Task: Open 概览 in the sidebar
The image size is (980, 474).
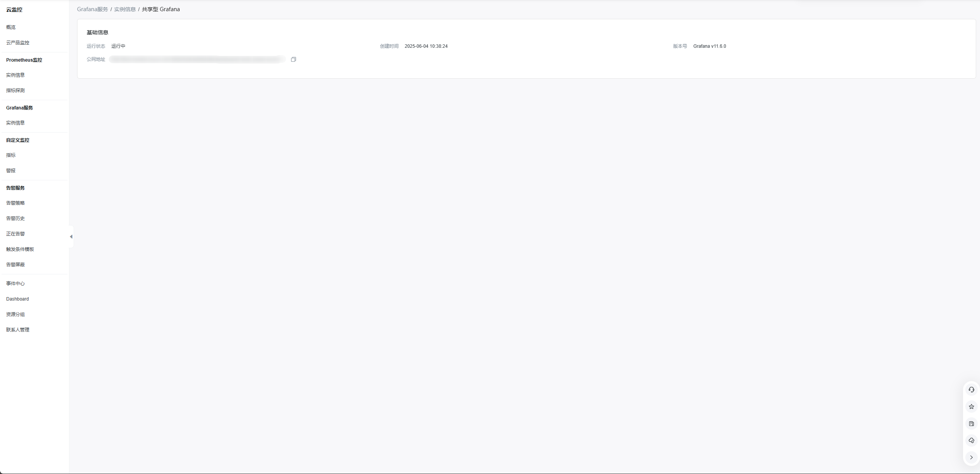Action: click(11, 27)
